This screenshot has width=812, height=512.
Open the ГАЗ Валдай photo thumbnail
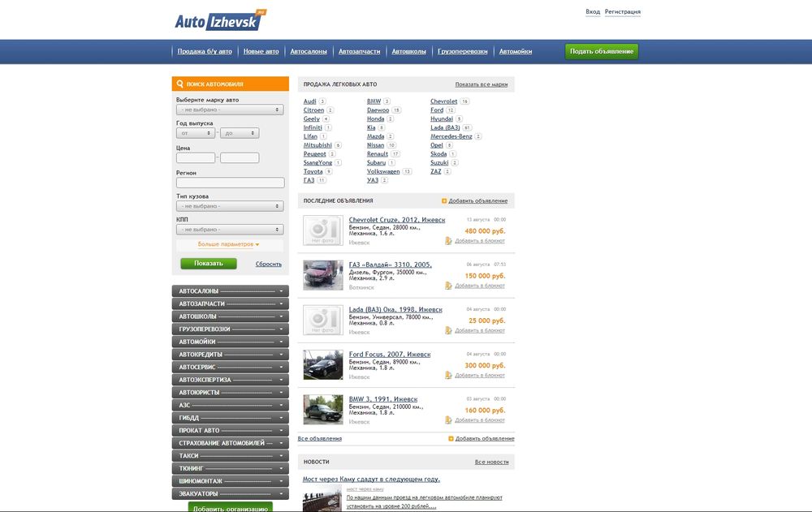323,275
